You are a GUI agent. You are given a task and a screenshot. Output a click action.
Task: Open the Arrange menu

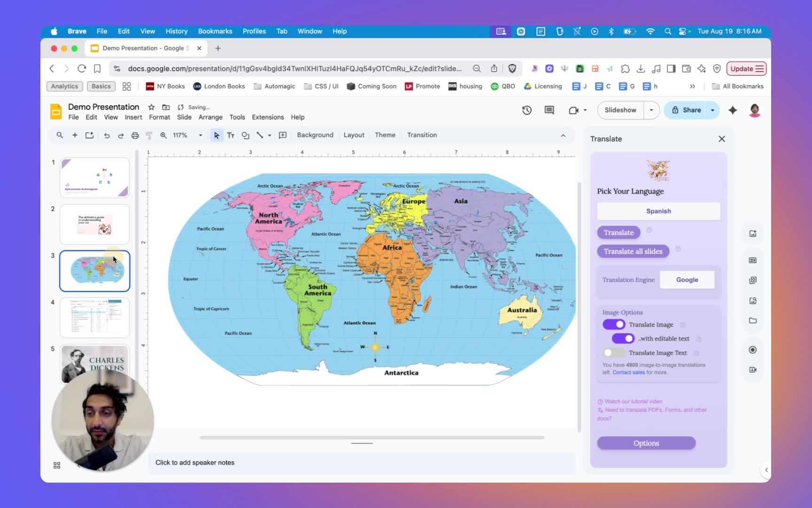click(x=210, y=117)
